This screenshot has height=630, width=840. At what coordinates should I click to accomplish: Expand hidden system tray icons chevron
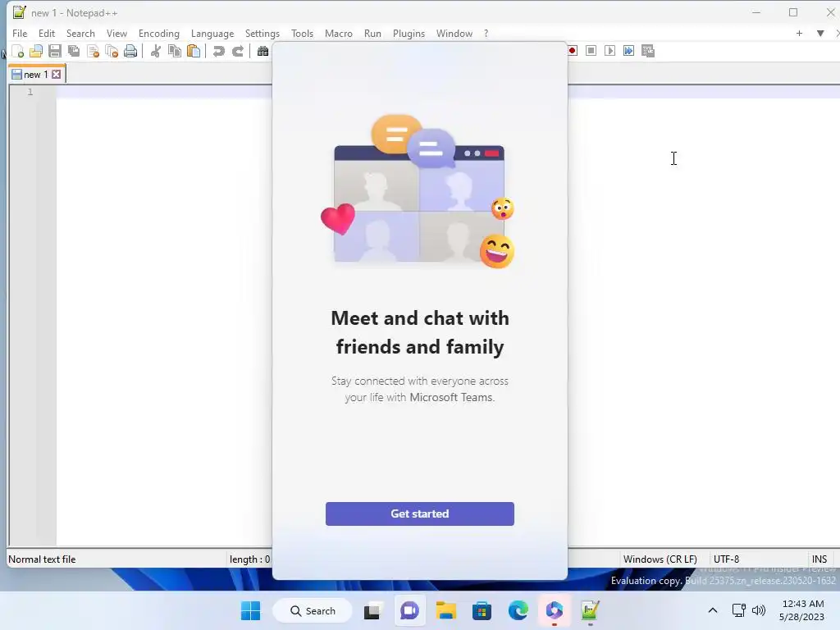[x=713, y=610]
